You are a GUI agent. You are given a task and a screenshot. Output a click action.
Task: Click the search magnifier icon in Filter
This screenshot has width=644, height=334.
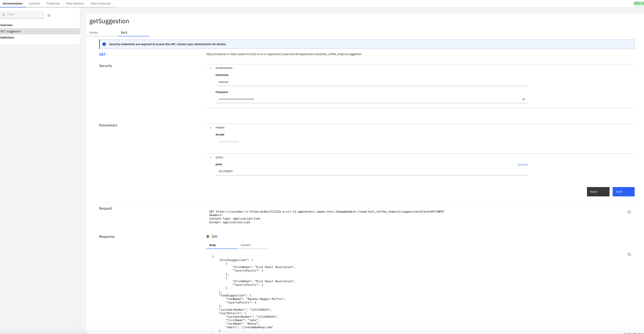(4, 14)
